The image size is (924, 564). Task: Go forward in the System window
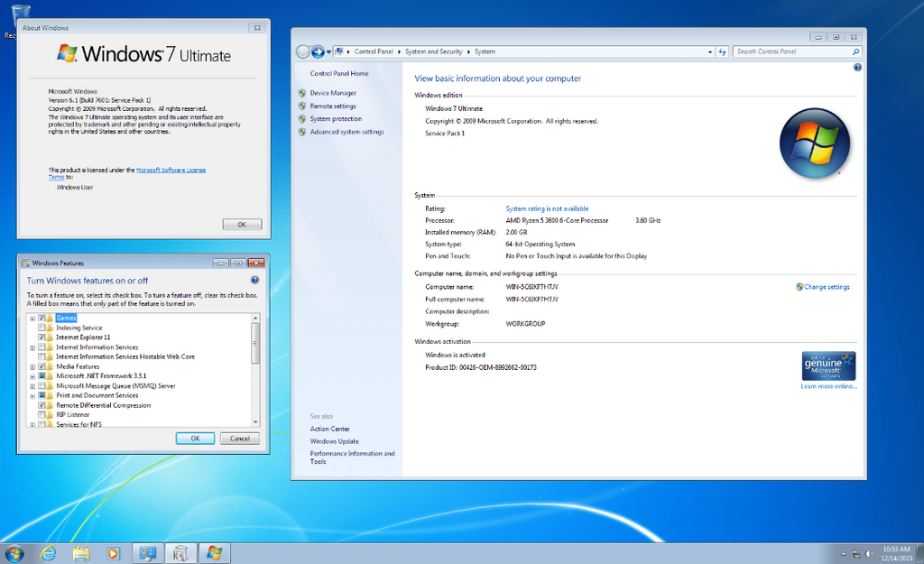[x=318, y=51]
